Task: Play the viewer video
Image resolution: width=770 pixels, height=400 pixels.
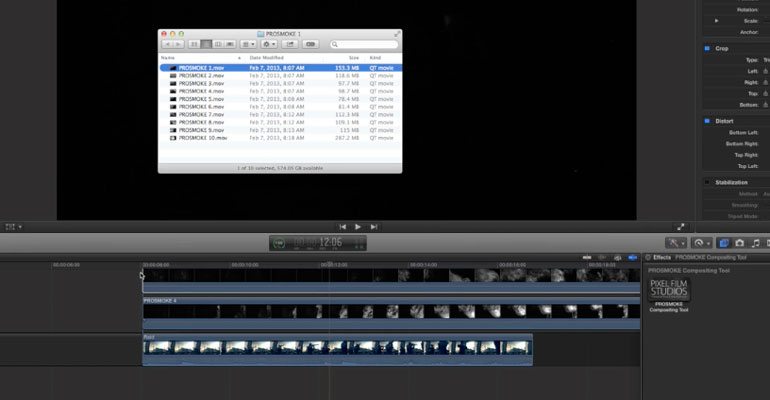Action: (358, 227)
